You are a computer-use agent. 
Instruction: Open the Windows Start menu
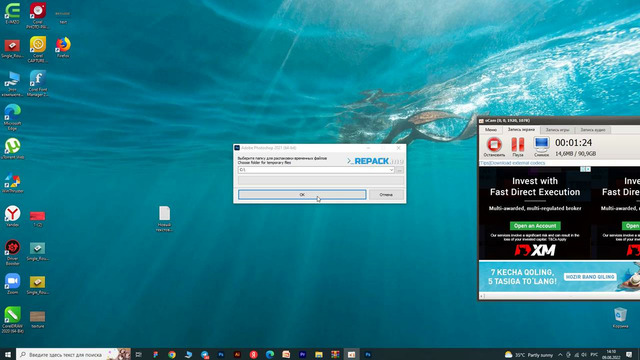[x=8, y=354]
